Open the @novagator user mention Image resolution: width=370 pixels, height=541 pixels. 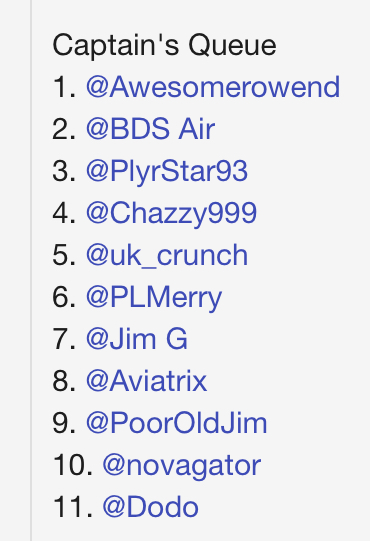(x=182, y=466)
